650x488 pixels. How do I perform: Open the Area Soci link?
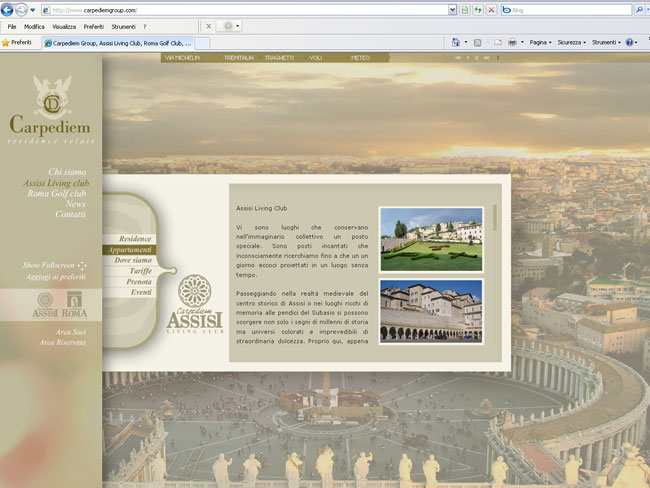coord(71,332)
